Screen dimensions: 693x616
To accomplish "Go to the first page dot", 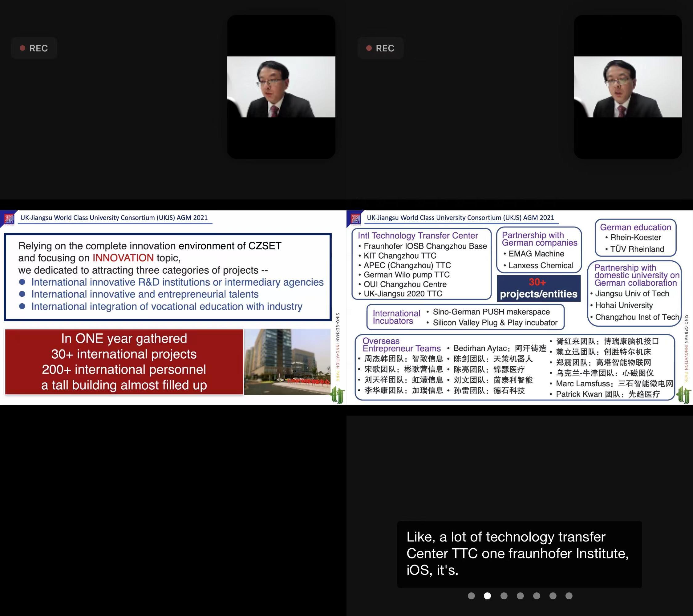I will [x=471, y=596].
